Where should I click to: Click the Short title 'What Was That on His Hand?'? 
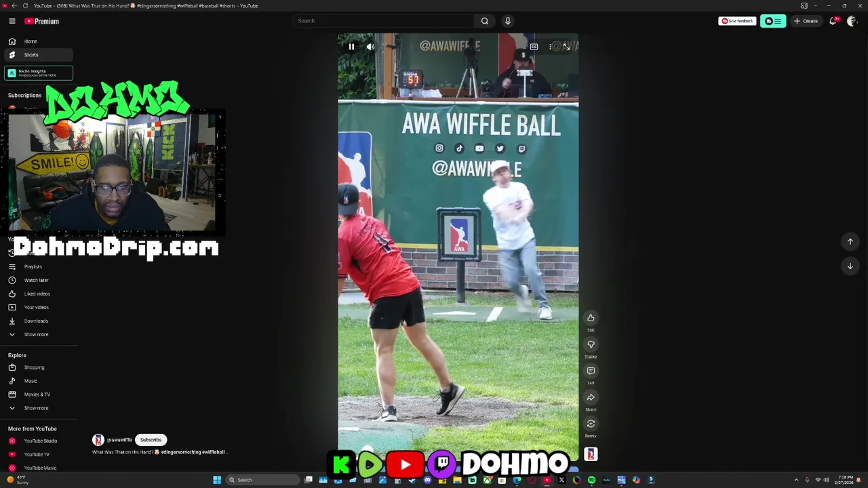pos(122,452)
